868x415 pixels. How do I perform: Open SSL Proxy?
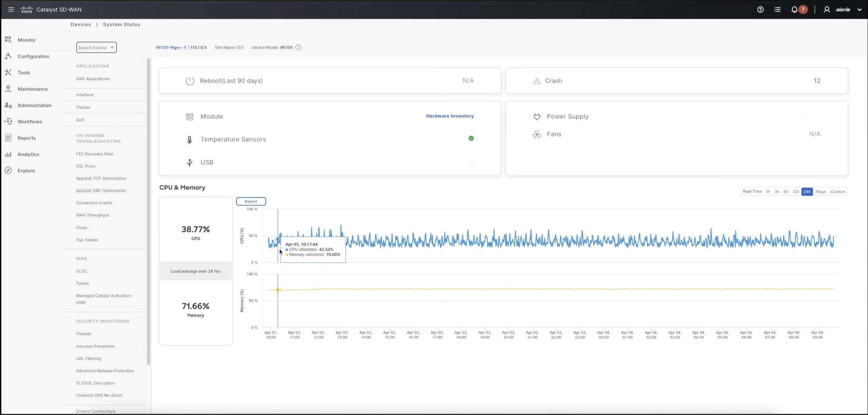coord(86,166)
